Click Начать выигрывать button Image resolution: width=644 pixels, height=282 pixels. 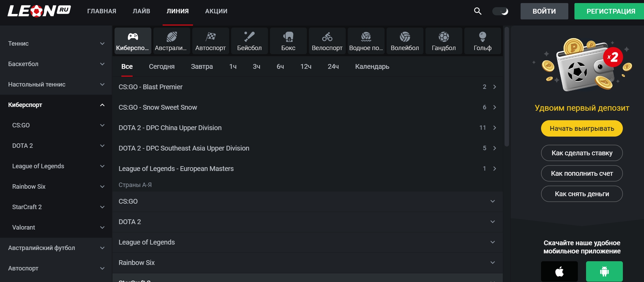[x=582, y=128]
